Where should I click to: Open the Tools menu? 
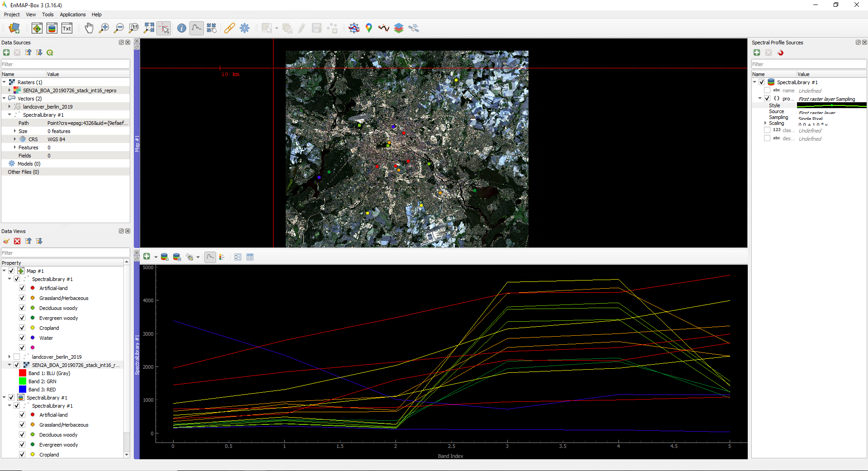47,14
